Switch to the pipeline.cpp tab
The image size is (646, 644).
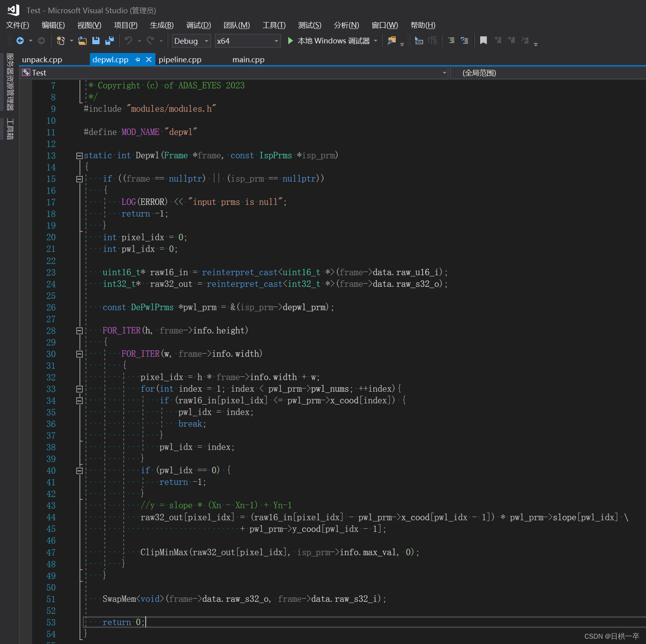(180, 59)
